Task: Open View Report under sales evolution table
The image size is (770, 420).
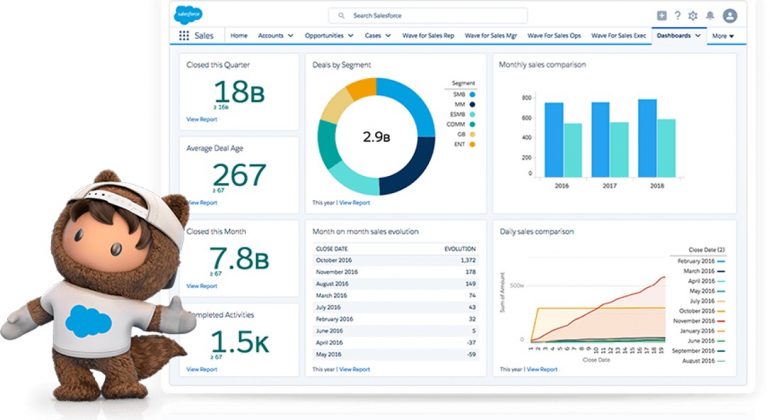Action: pyautogui.click(x=355, y=369)
